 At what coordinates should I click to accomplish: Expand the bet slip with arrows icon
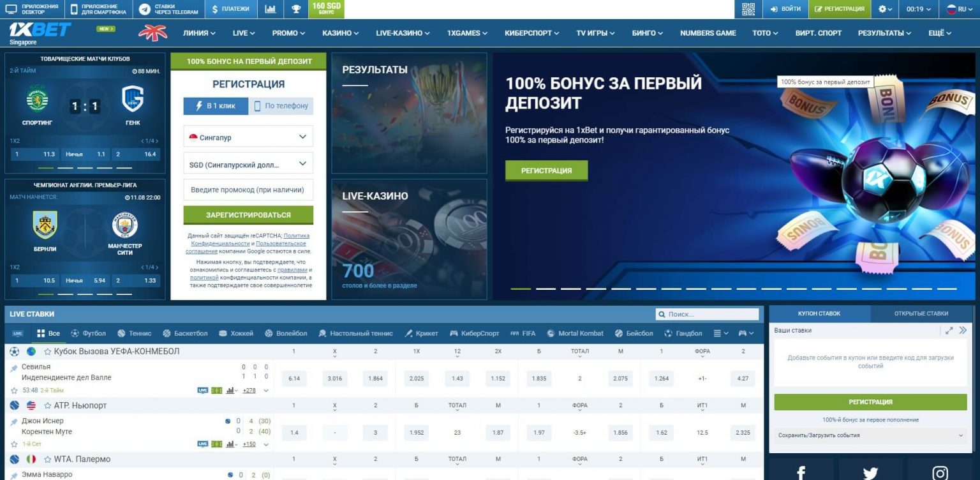click(x=949, y=331)
